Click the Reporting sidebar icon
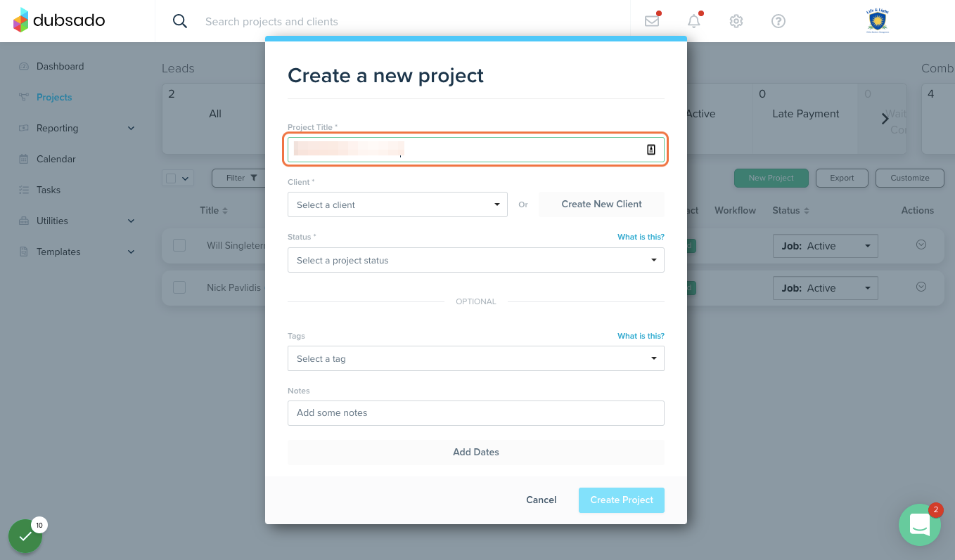Screen dimensions: 955x560 24,128
